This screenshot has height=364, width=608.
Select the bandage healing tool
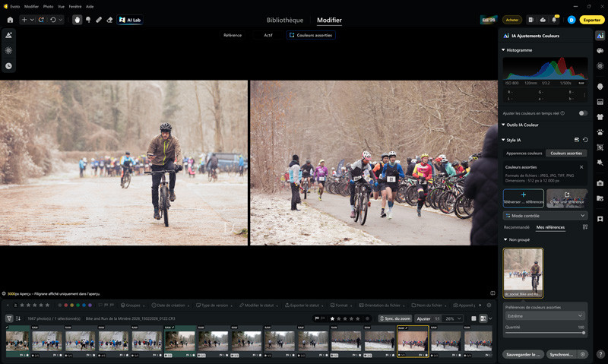coord(99,20)
